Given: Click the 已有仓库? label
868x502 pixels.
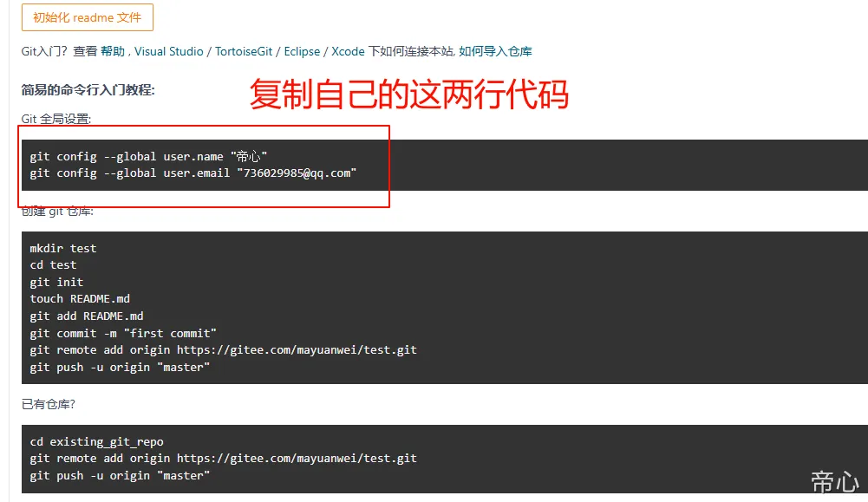Looking at the screenshot, I should tap(49, 405).
